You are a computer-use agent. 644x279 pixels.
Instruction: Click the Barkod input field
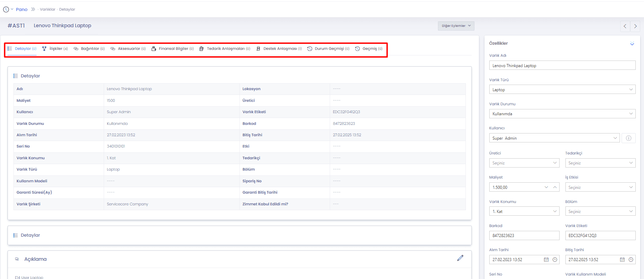(524, 235)
